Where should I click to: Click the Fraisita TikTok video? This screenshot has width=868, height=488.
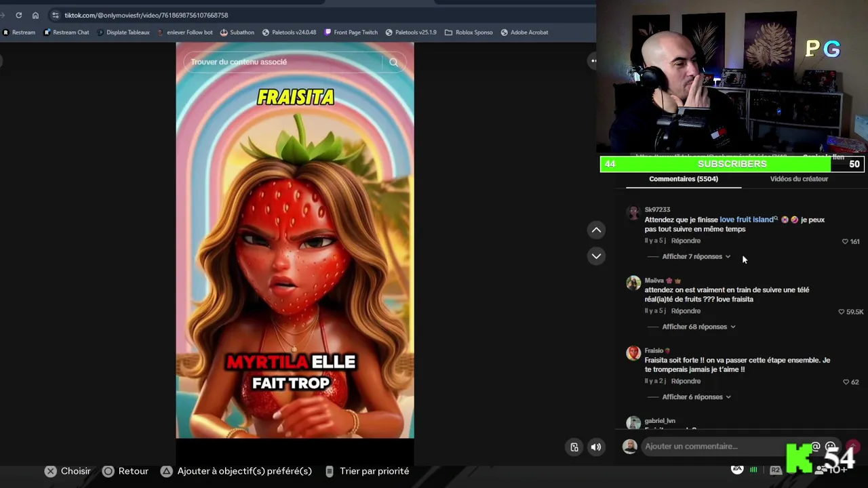pyautogui.click(x=295, y=240)
